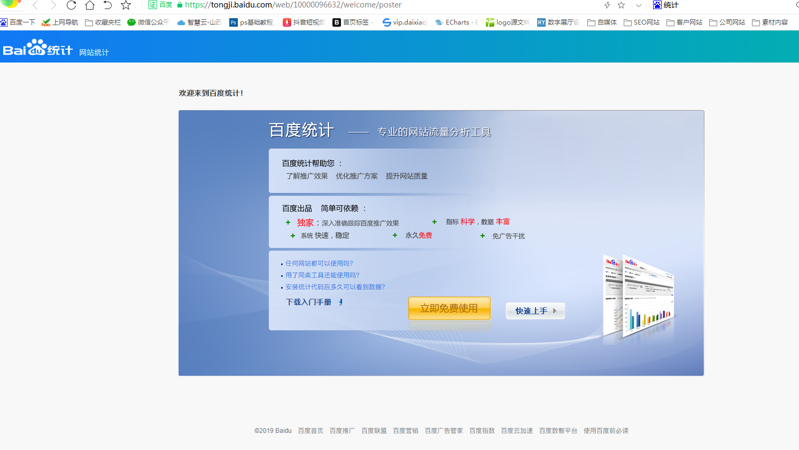Open 百度首页 footer link
This screenshot has width=799, height=450.
(311, 431)
